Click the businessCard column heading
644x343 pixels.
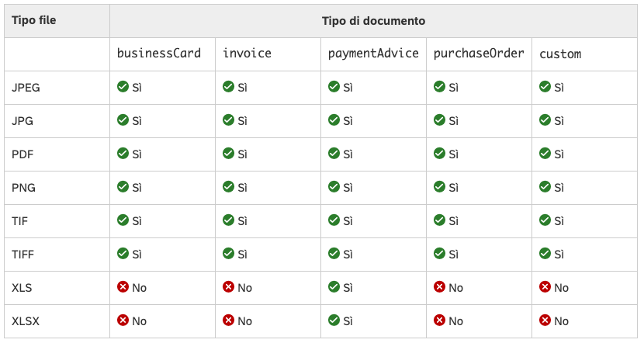(x=159, y=54)
